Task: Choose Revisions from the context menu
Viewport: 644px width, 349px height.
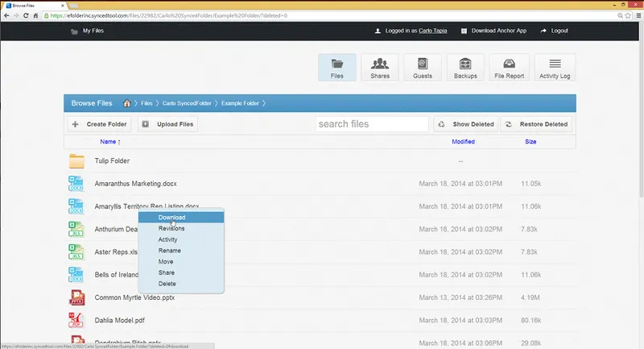Action: pyautogui.click(x=181, y=228)
